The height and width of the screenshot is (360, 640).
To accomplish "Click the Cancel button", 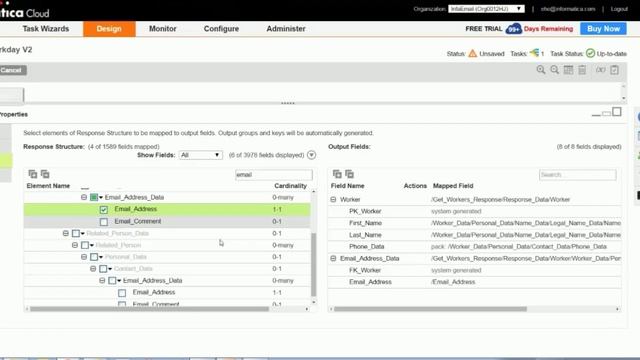I will [12, 70].
